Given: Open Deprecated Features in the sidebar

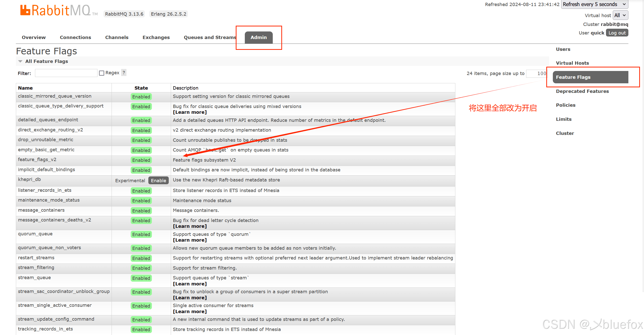Looking at the screenshot, I should click(582, 91).
